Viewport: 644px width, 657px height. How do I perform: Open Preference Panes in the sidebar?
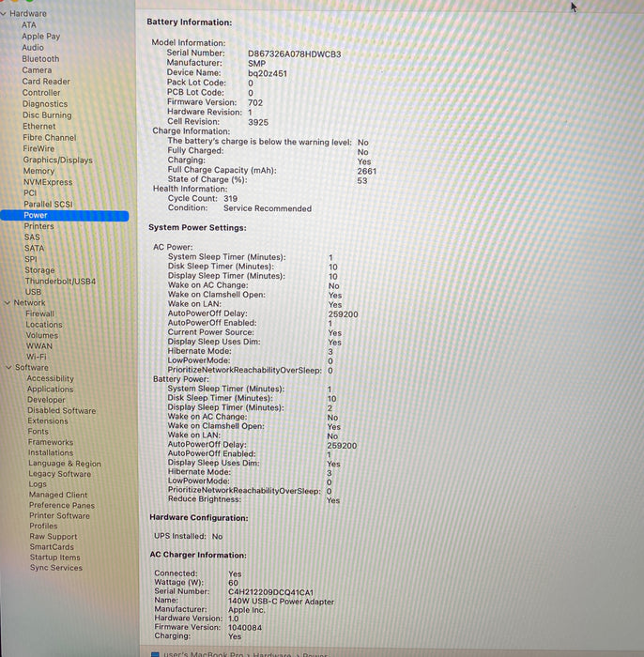(62, 505)
